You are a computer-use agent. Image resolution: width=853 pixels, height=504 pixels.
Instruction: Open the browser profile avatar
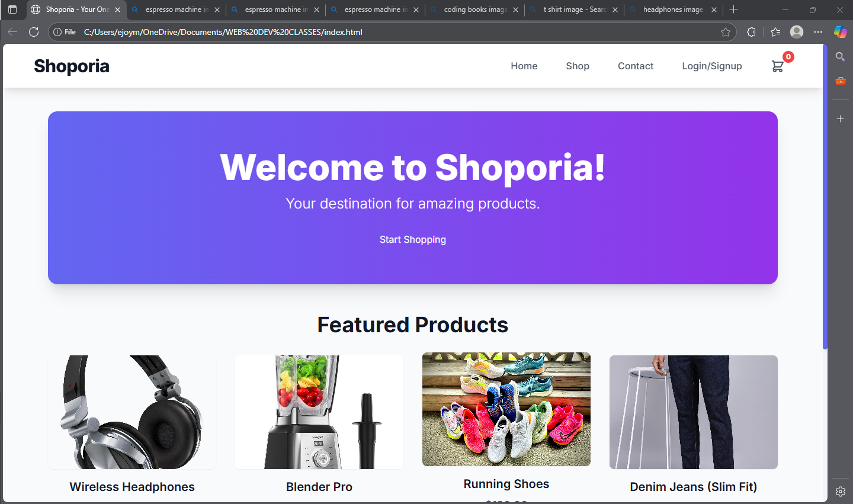tap(797, 32)
